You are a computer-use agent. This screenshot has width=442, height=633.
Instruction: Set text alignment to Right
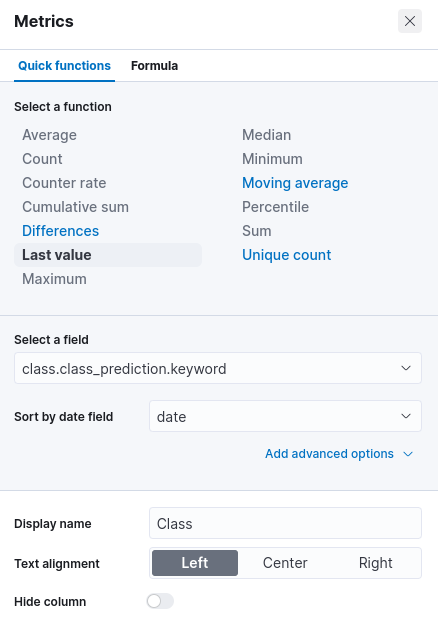375,563
